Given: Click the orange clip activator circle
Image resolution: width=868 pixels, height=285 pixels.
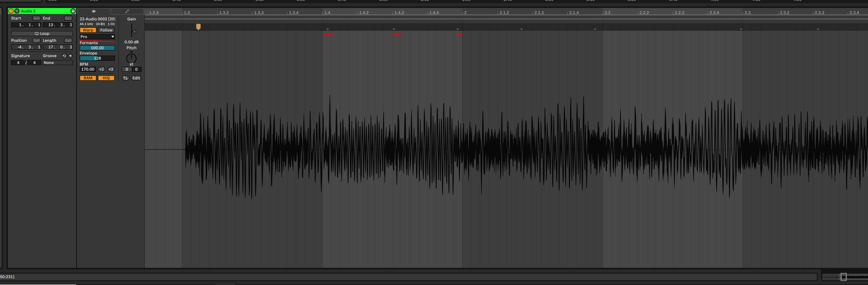Looking at the screenshot, I should 11,11.
